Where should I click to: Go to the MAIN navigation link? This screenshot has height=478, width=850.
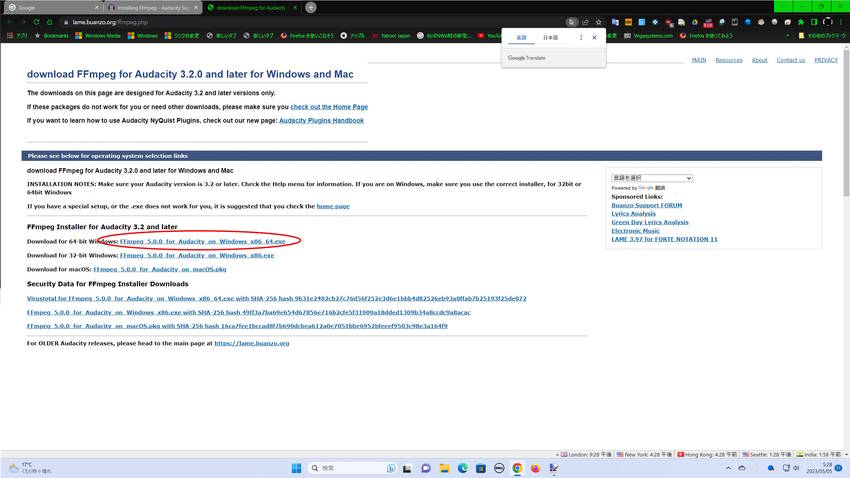click(x=699, y=60)
